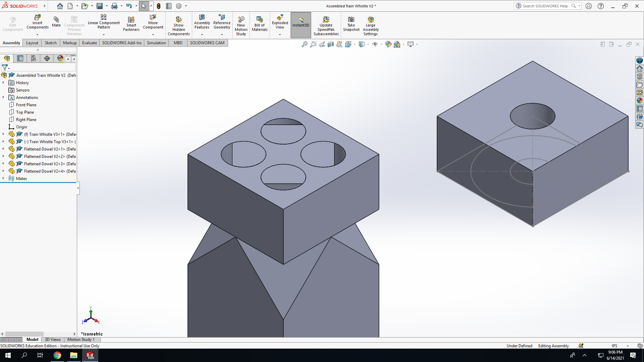This screenshot has height=362, width=644.
Task: Toggle Show Hidden Components
Action: point(179,25)
